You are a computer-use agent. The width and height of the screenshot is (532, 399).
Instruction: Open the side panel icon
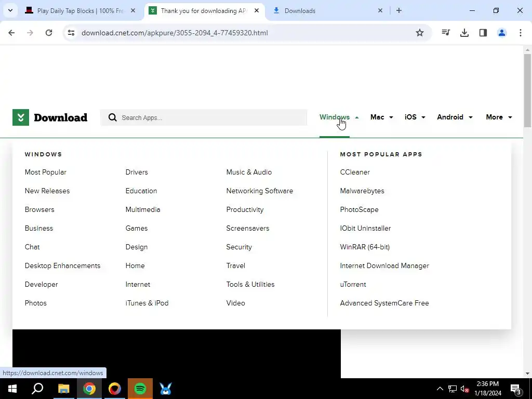click(483, 33)
